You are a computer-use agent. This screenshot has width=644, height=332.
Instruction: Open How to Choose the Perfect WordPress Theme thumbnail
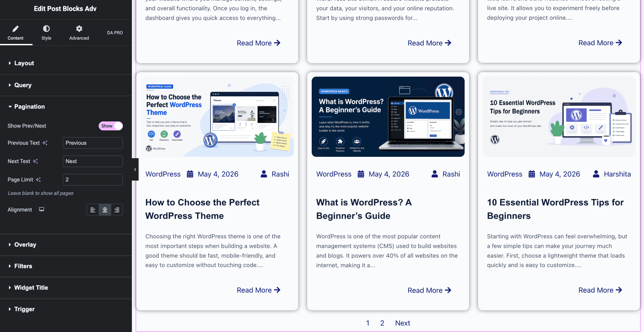[217, 116]
